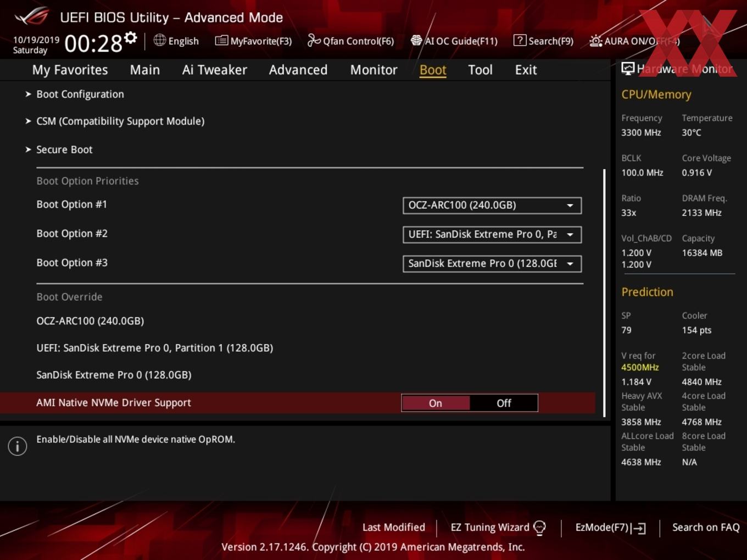Click the info icon in help area
The height and width of the screenshot is (560, 747).
(x=18, y=446)
